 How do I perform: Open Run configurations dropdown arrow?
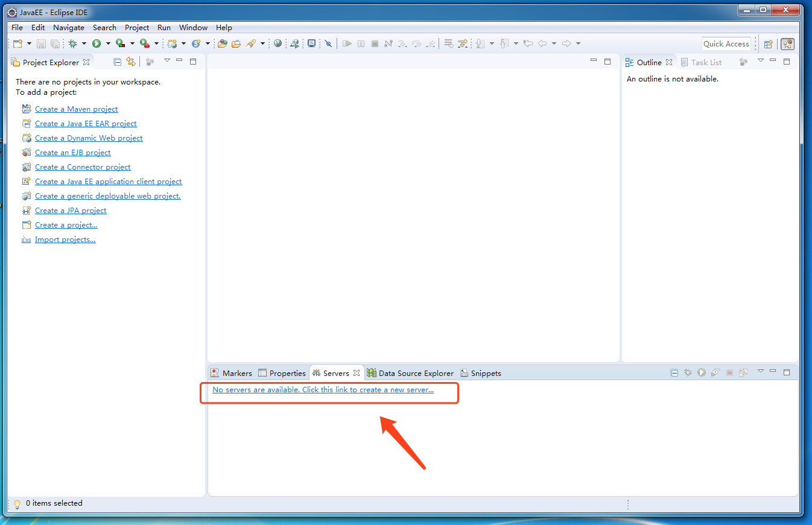pyautogui.click(x=108, y=43)
